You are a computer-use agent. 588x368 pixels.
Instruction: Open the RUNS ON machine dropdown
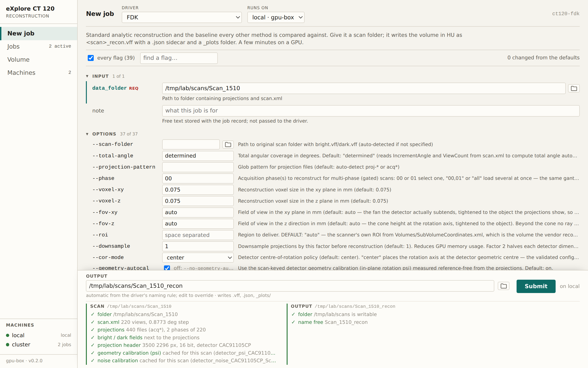tap(276, 17)
